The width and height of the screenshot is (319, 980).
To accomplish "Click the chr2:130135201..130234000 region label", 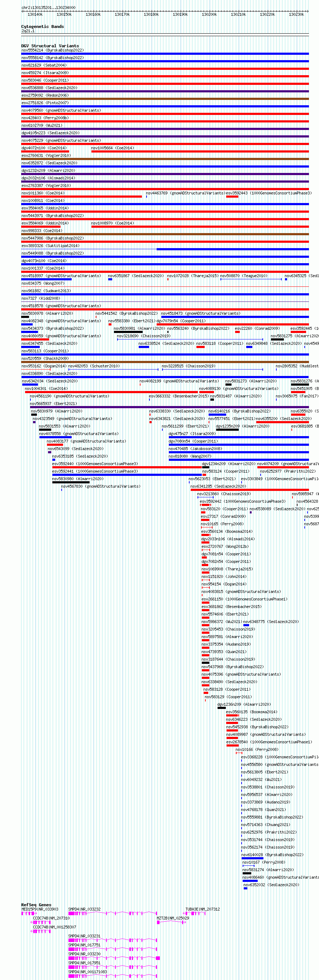I will pyautogui.click(x=48, y=8).
